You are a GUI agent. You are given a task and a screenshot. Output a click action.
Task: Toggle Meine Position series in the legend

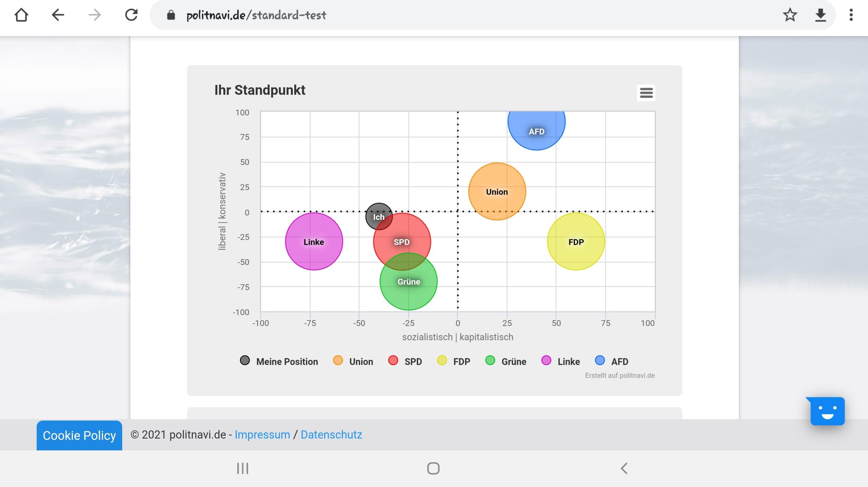click(279, 361)
